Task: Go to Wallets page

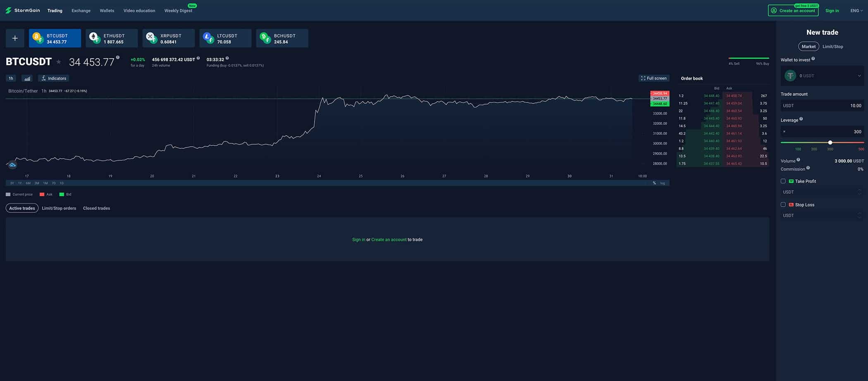Action: coord(107,11)
